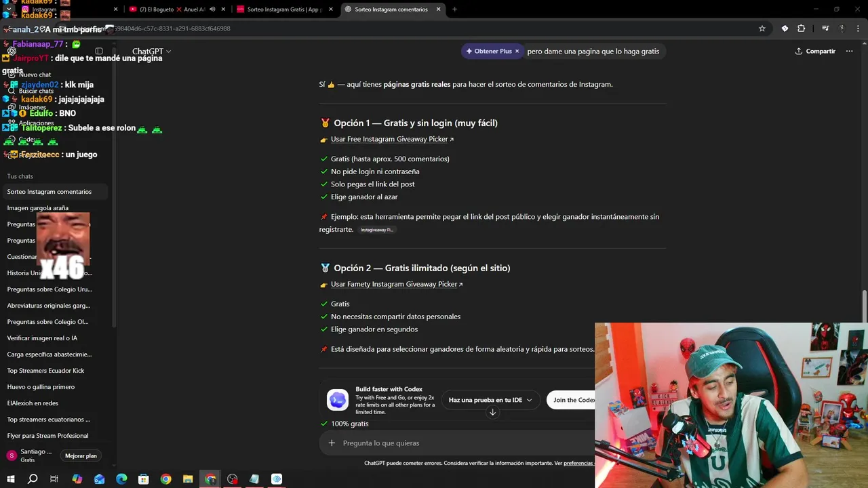Open File Explorer from the taskbar

[x=188, y=479]
